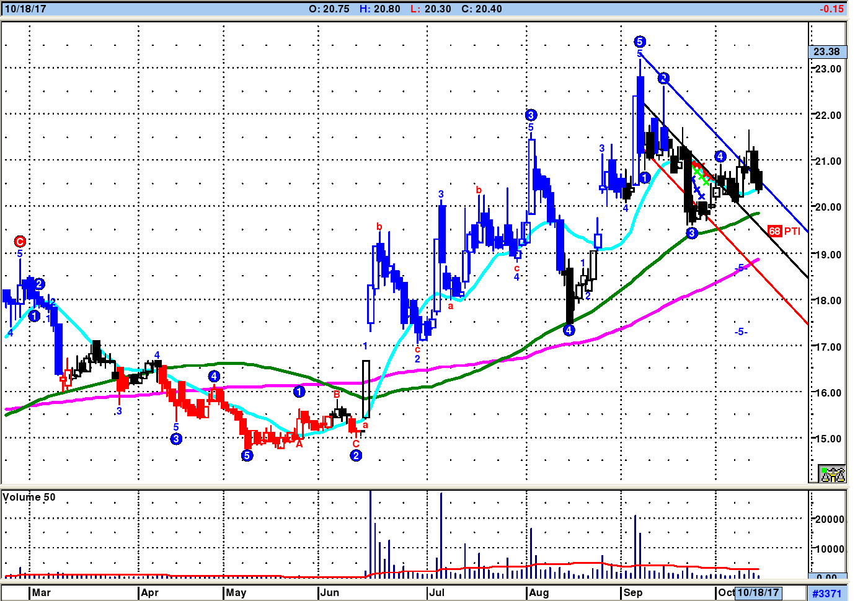The width and height of the screenshot is (868, 601).
Task: Click the Aug label on the time axis
Action: point(539,592)
